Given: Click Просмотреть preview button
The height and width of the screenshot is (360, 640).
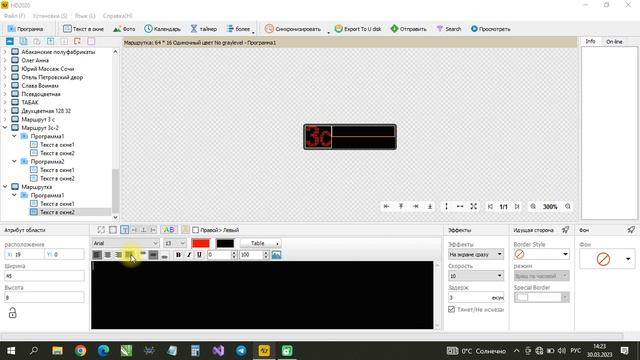Looking at the screenshot, I should coord(490,29).
